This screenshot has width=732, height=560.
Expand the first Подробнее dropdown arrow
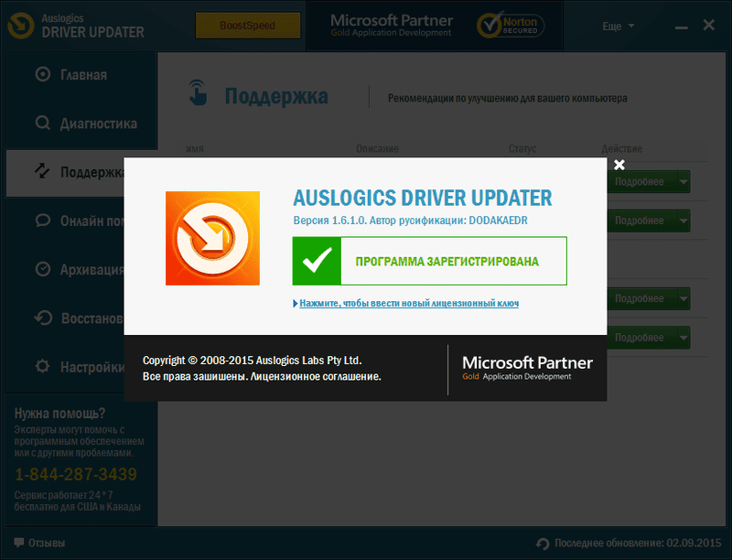pos(684,181)
